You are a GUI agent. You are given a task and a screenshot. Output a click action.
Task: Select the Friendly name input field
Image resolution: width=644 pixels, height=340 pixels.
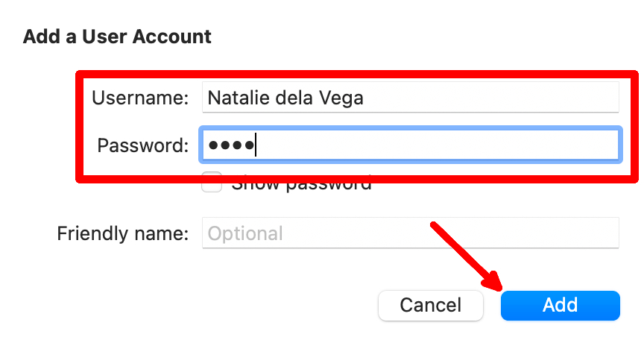(x=410, y=233)
